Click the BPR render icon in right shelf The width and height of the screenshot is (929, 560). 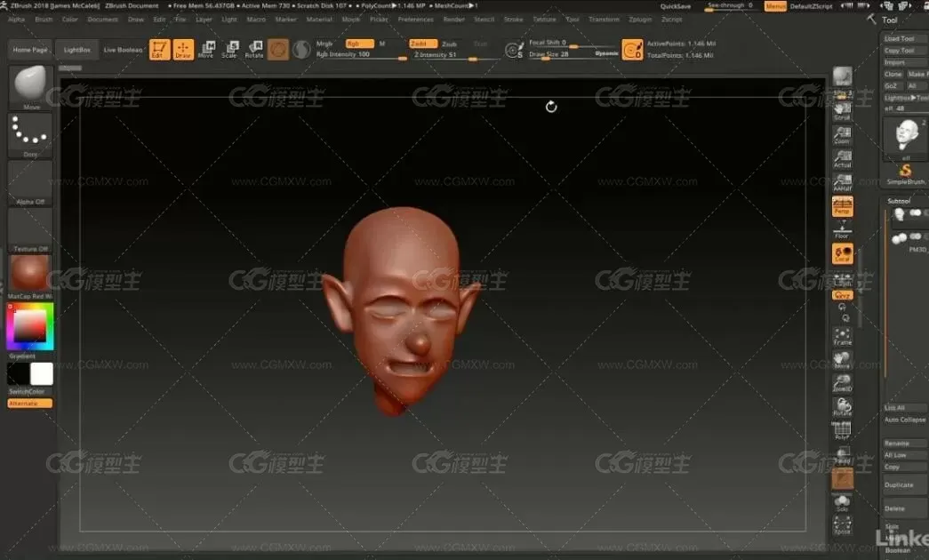pyautogui.click(x=842, y=77)
